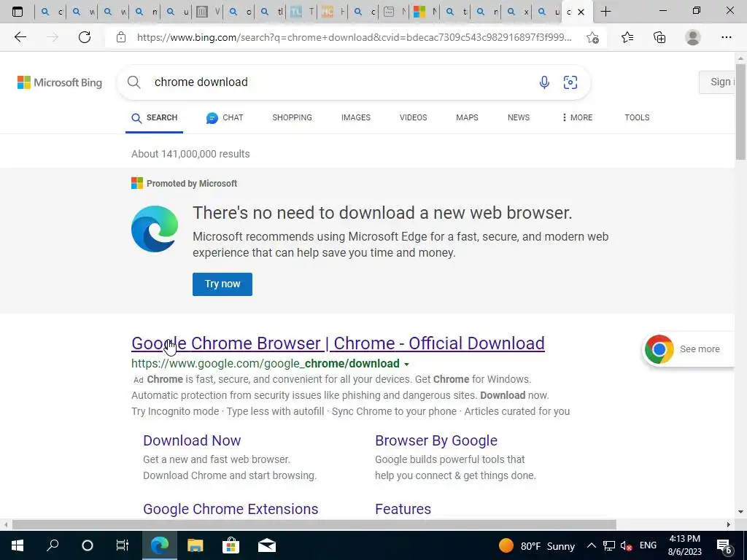Open the Collections icon
The height and width of the screenshot is (560, 747).
pyautogui.click(x=659, y=37)
